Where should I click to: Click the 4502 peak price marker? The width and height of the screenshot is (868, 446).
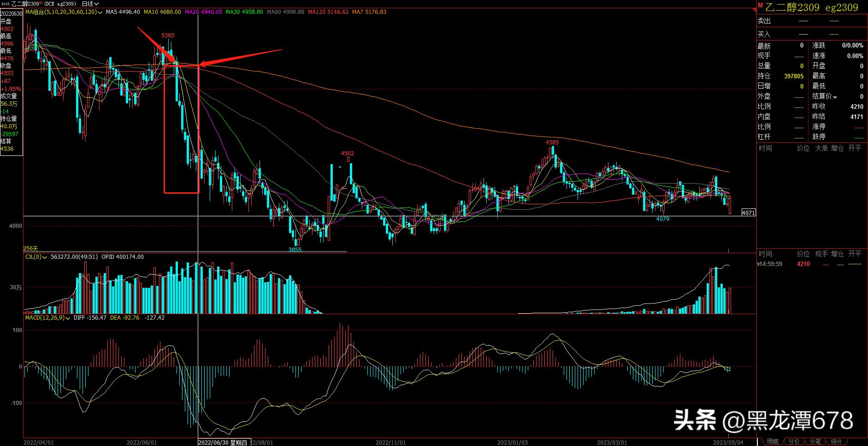[x=348, y=154]
